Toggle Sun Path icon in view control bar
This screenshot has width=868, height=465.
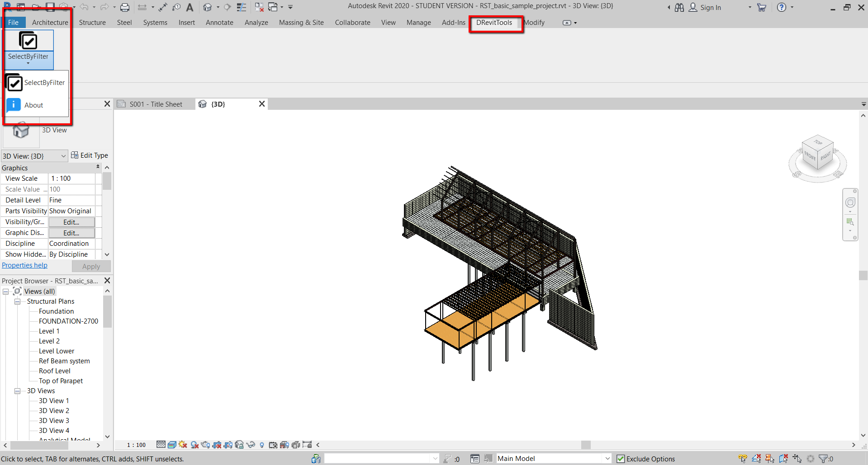coord(183,445)
